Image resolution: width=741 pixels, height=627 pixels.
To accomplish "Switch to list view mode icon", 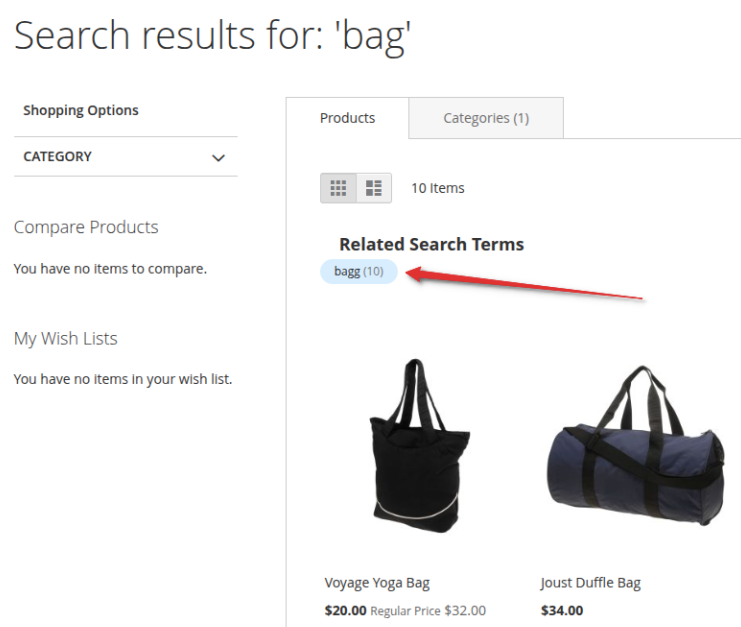I will click(x=374, y=188).
